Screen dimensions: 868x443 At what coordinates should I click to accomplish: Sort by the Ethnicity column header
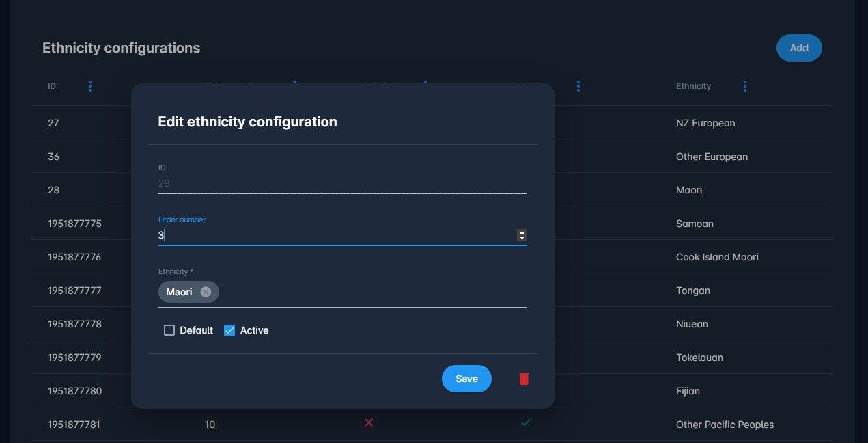tap(693, 86)
